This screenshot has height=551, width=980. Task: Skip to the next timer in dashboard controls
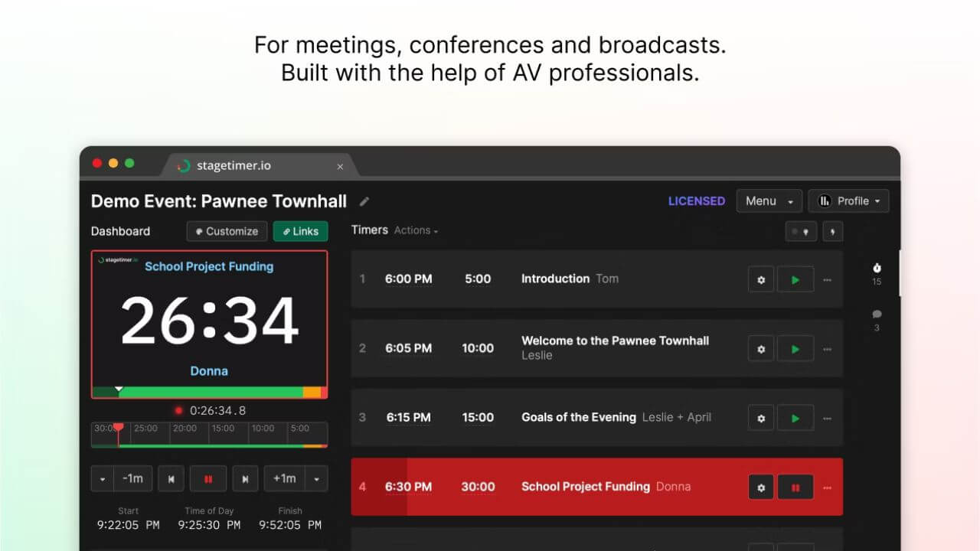click(245, 479)
